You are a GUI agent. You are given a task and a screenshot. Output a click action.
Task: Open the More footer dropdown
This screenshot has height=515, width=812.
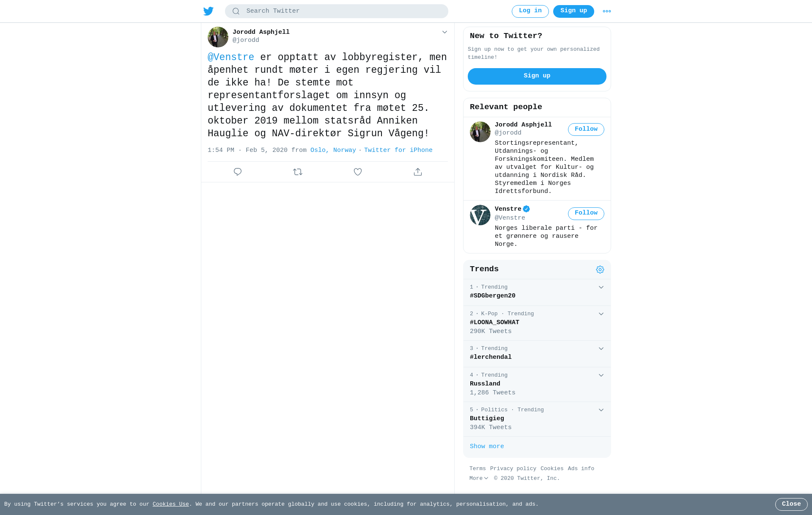point(479,478)
